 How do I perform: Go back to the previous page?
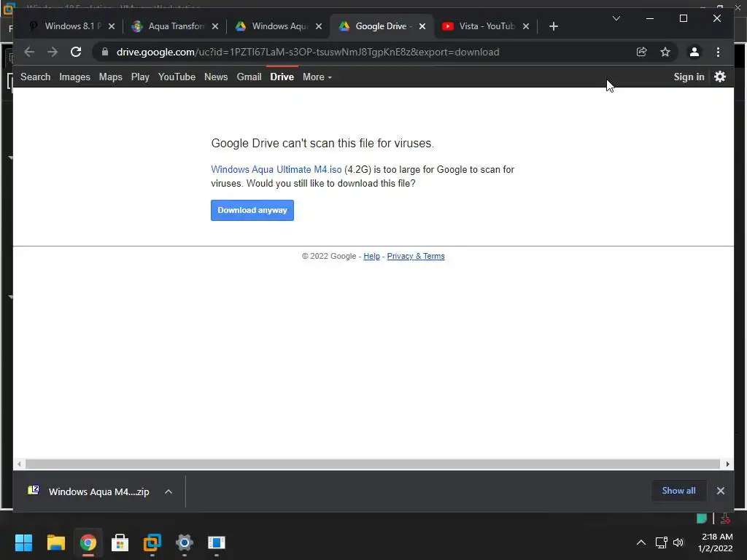[x=29, y=52]
